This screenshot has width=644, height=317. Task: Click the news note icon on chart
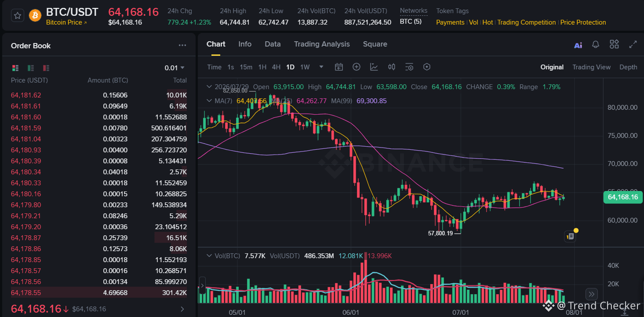(x=570, y=236)
